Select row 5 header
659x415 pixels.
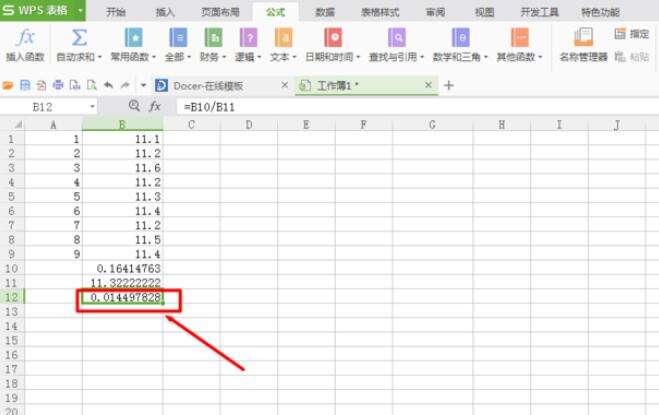point(11,196)
